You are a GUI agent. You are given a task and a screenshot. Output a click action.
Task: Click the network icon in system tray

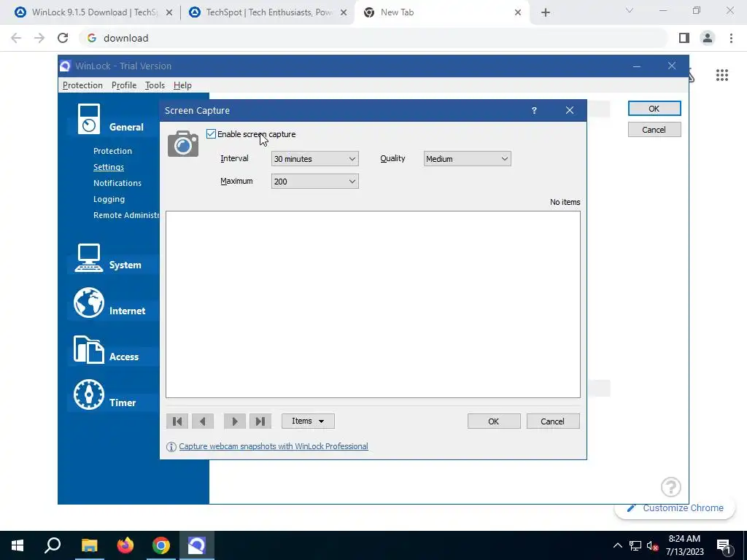pos(635,545)
